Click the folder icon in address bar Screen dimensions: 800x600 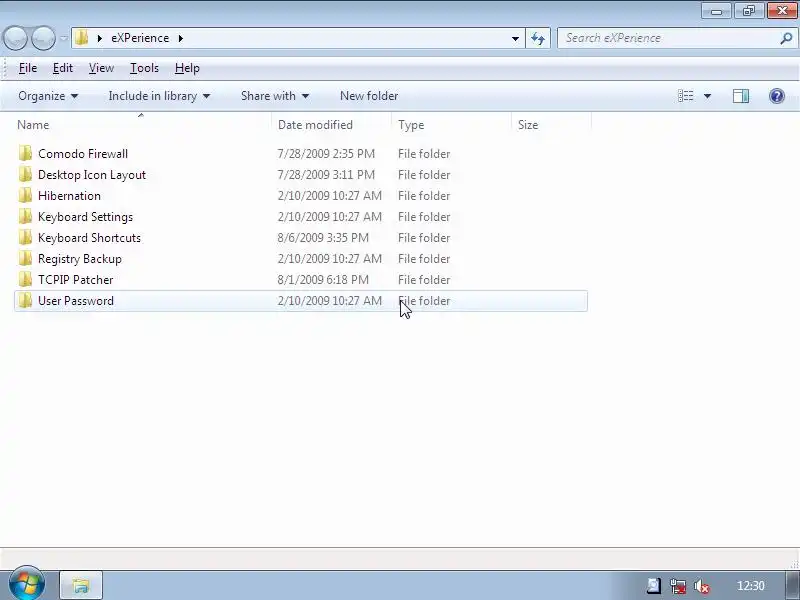click(x=81, y=38)
